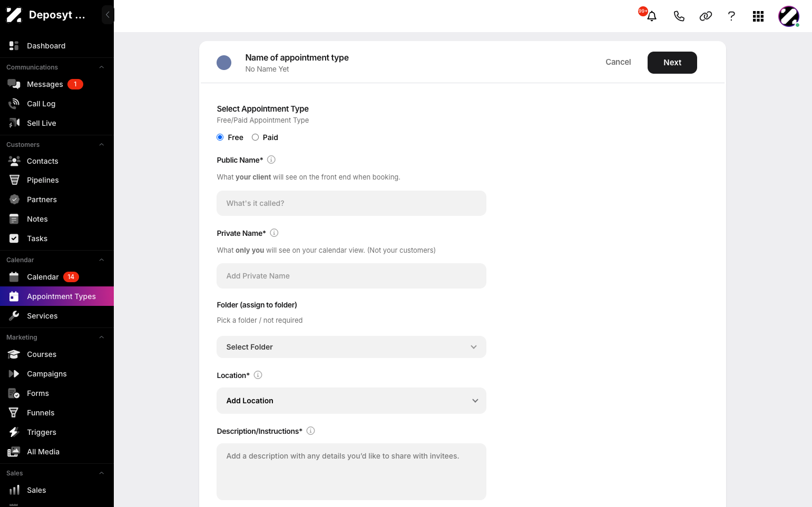
Task: Click the Funnels filter icon
Action: (14, 413)
